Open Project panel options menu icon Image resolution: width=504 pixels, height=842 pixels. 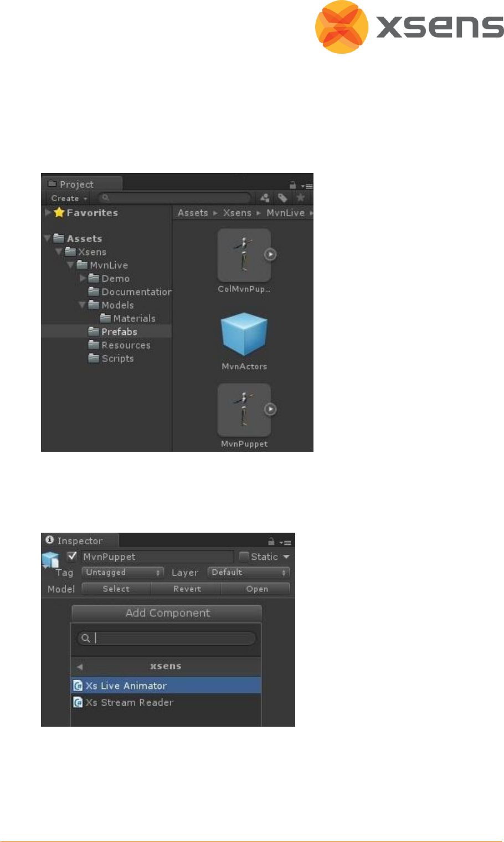coord(308,186)
